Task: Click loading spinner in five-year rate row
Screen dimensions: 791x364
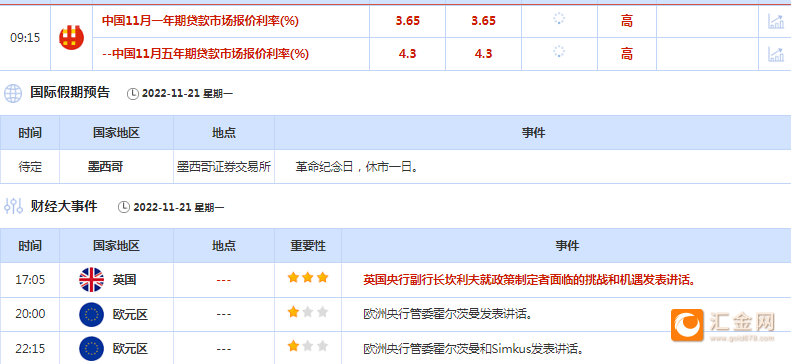Action: [x=559, y=51]
